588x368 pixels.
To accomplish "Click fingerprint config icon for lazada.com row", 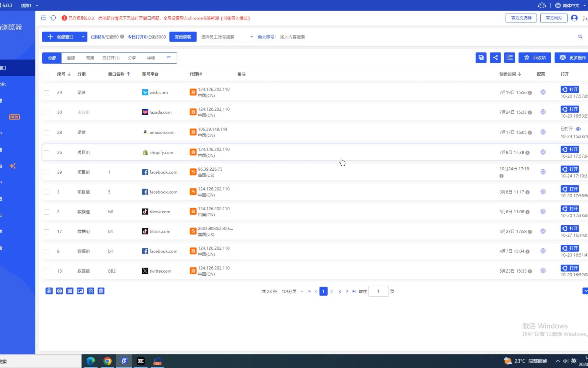I will click(543, 112).
